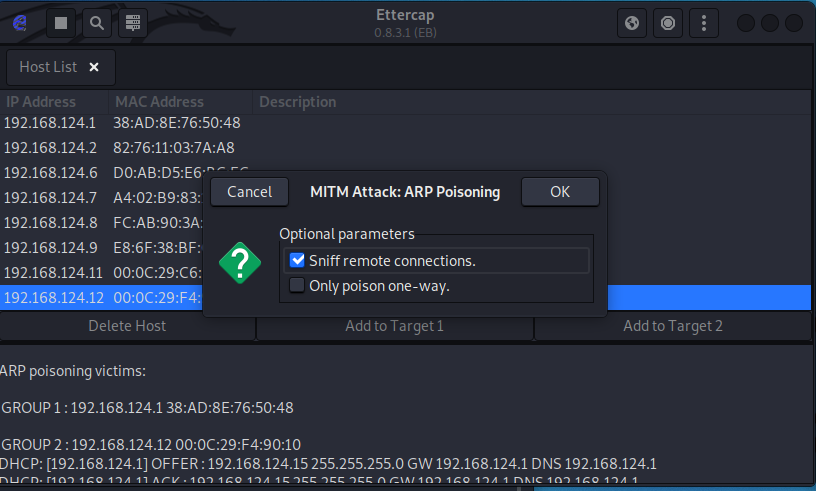Click Add to Target 1
Screen dimensions: 816x491
[x=394, y=326]
